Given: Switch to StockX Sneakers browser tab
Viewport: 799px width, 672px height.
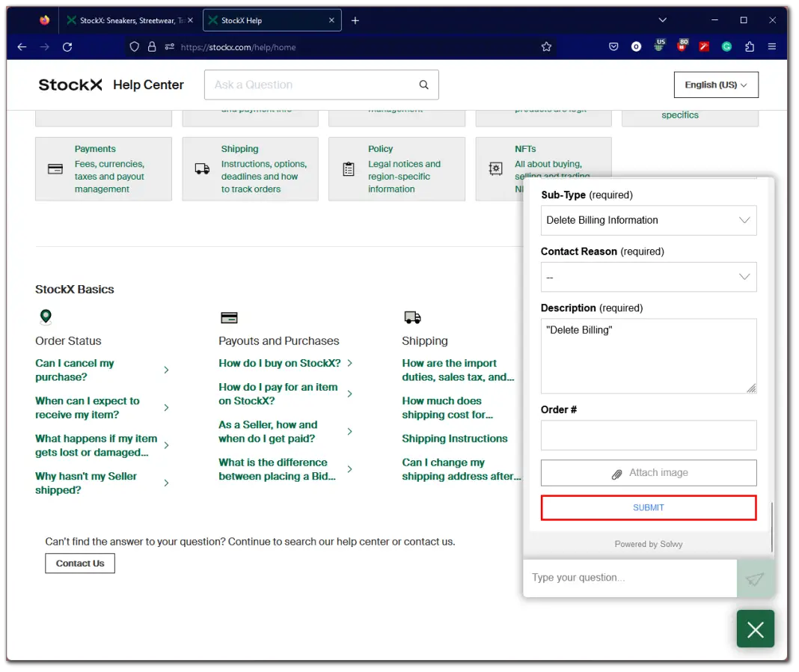Looking at the screenshot, I should (127, 20).
